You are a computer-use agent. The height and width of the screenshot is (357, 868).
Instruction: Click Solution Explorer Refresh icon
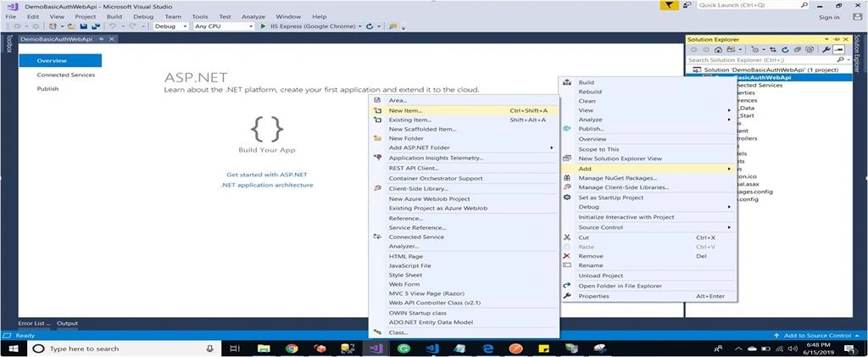click(785, 50)
